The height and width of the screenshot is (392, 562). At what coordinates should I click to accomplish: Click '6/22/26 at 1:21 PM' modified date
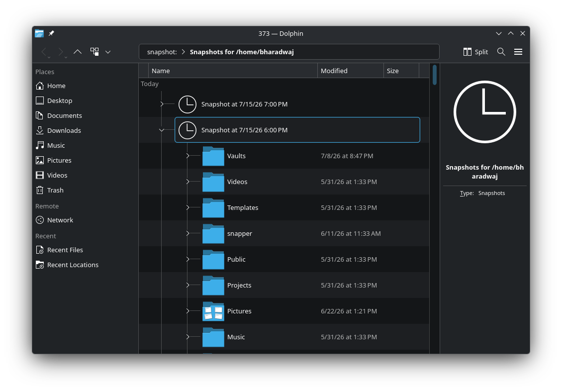[349, 311]
